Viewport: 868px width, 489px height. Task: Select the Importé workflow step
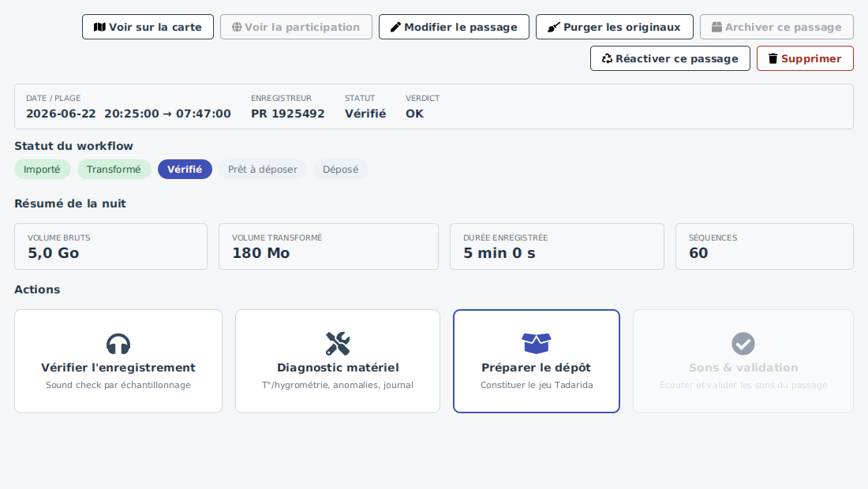[42, 170]
